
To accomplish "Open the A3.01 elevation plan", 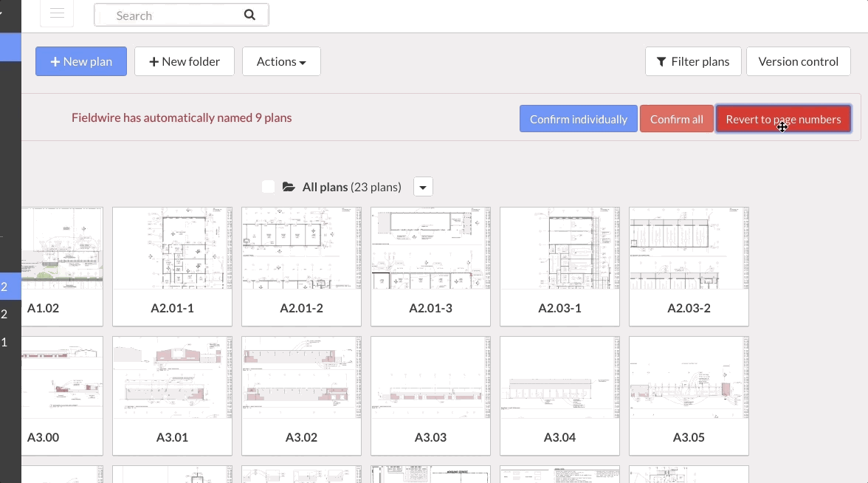I will click(x=172, y=378).
